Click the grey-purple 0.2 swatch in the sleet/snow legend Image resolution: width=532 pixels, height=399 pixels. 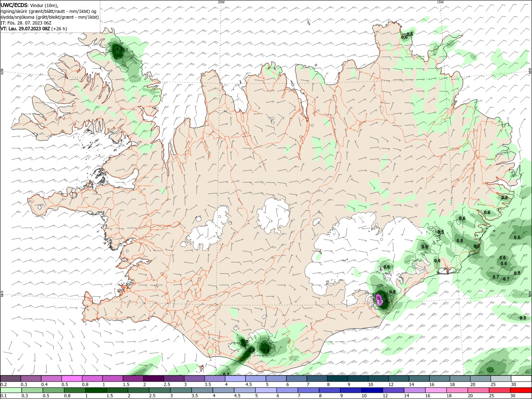[x=10, y=378]
